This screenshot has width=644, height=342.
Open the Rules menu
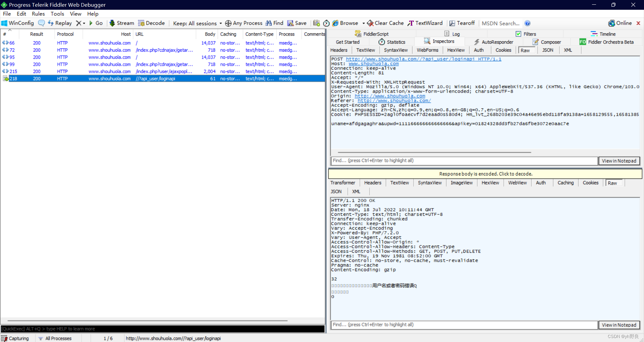pyautogui.click(x=38, y=14)
